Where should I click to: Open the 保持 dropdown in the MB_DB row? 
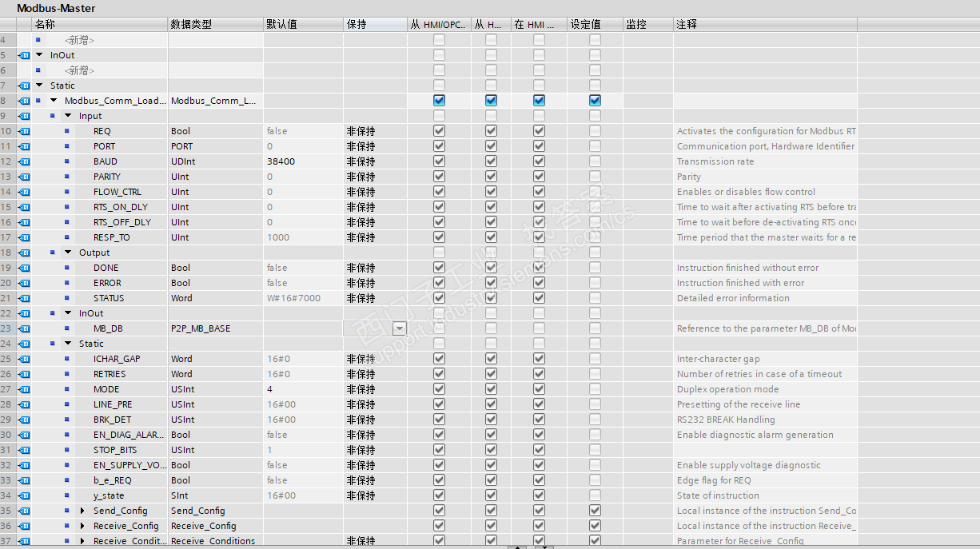tap(399, 328)
